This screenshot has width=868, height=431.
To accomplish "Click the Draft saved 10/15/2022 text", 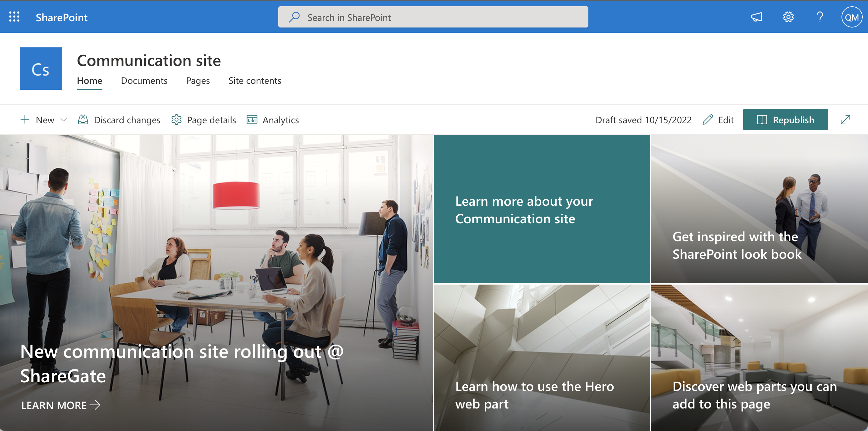I will [643, 120].
